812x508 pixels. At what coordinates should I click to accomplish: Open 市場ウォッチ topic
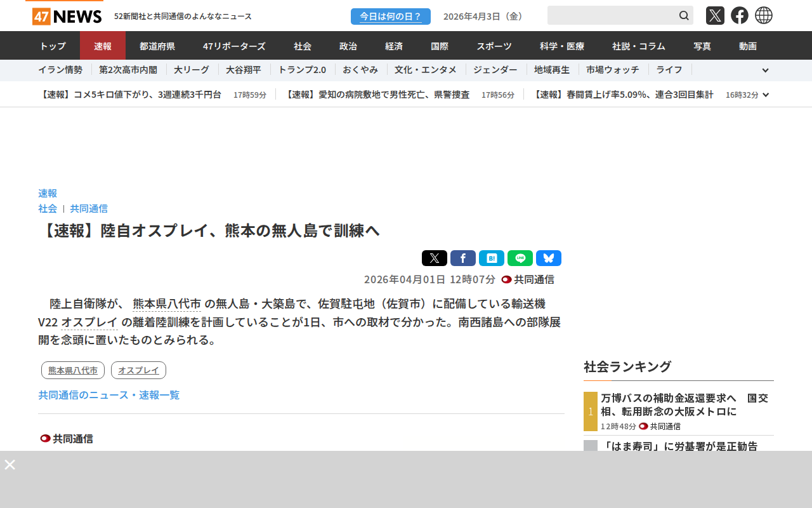click(x=613, y=70)
